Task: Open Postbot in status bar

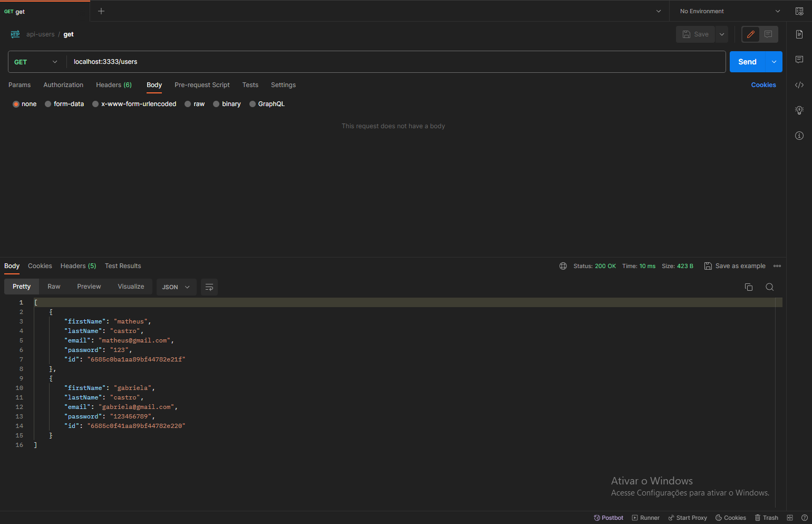Action: click(x=608, y=518)
